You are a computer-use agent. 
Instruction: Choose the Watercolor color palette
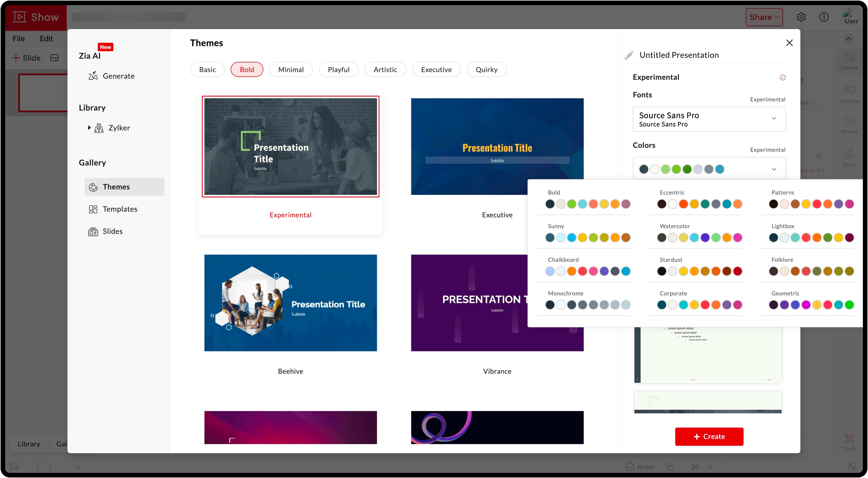[x=699, y=237]
